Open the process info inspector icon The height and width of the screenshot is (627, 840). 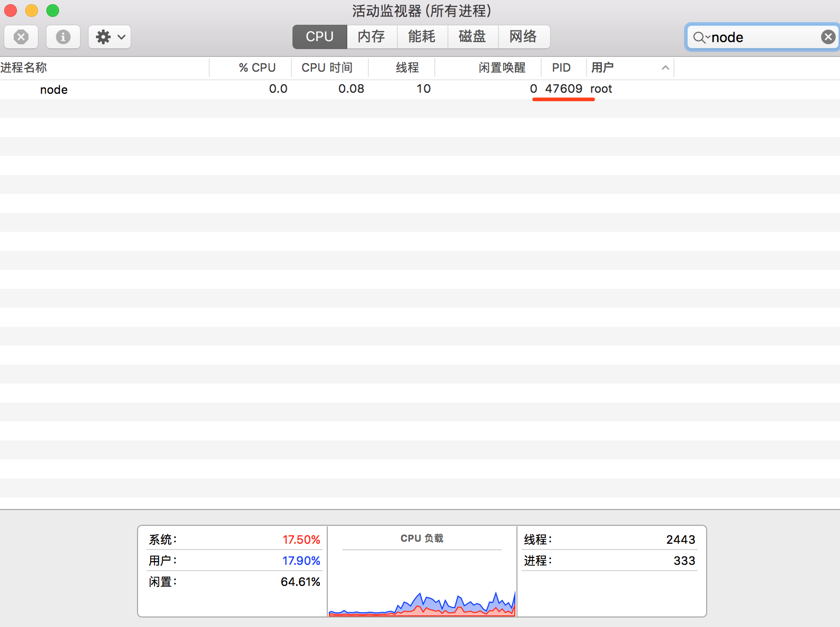tap(63, 37)
